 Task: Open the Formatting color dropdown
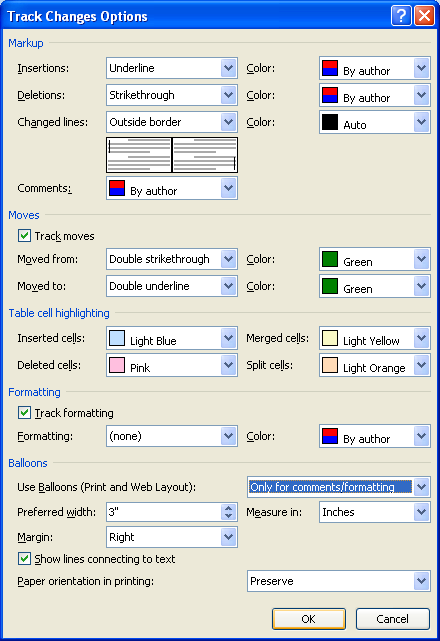[375, 436]
